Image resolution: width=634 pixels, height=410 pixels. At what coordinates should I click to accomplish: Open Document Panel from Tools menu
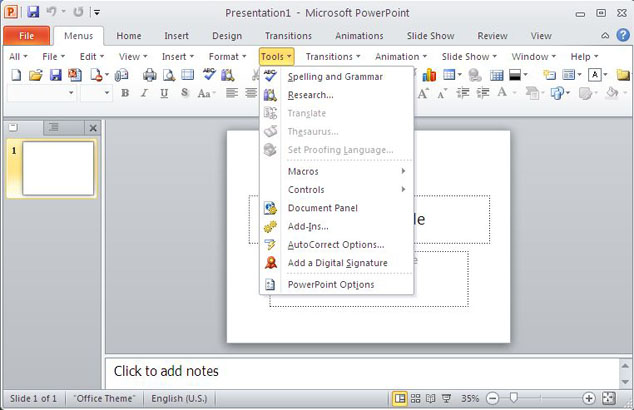click(336, 208)
